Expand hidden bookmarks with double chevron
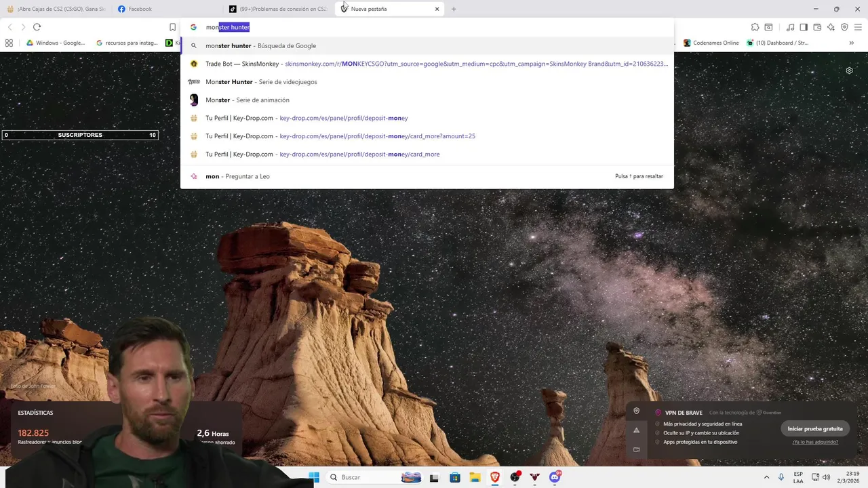 pyautogui.click(x=852, y=43)
